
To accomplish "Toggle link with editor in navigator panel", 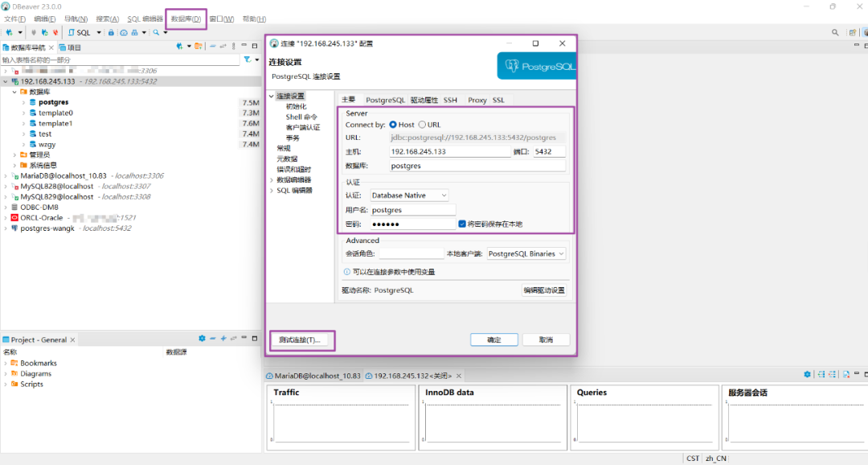I will click(223, 47).
